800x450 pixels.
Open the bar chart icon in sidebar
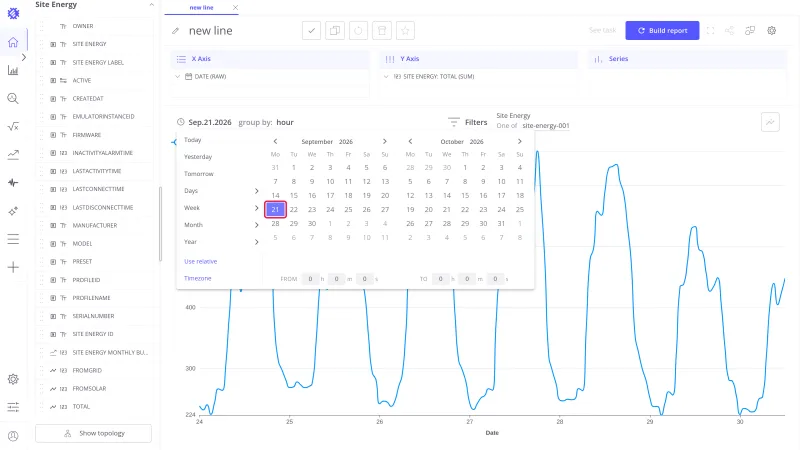pos(13,70)
